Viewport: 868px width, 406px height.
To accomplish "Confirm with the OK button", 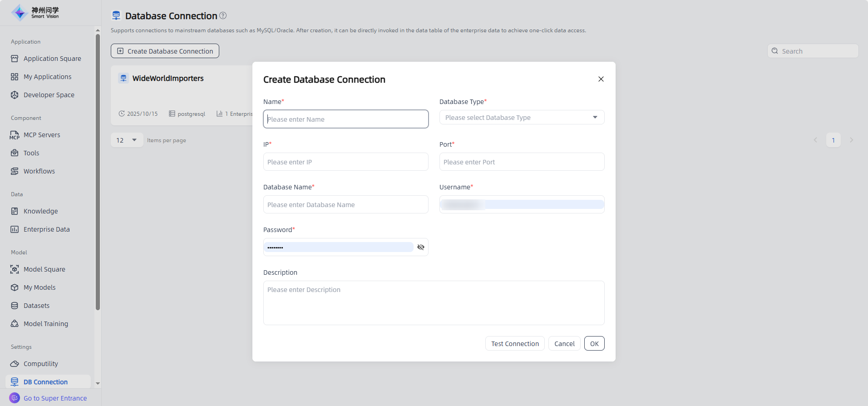I will tap(594, 344).
